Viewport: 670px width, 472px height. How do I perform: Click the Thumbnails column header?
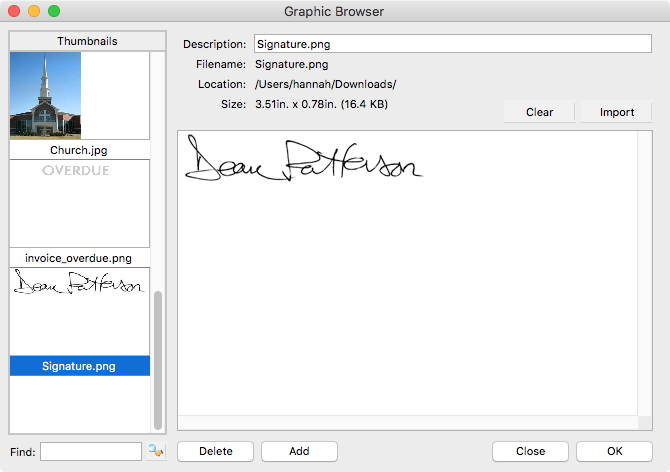click(x=87, y=41)
